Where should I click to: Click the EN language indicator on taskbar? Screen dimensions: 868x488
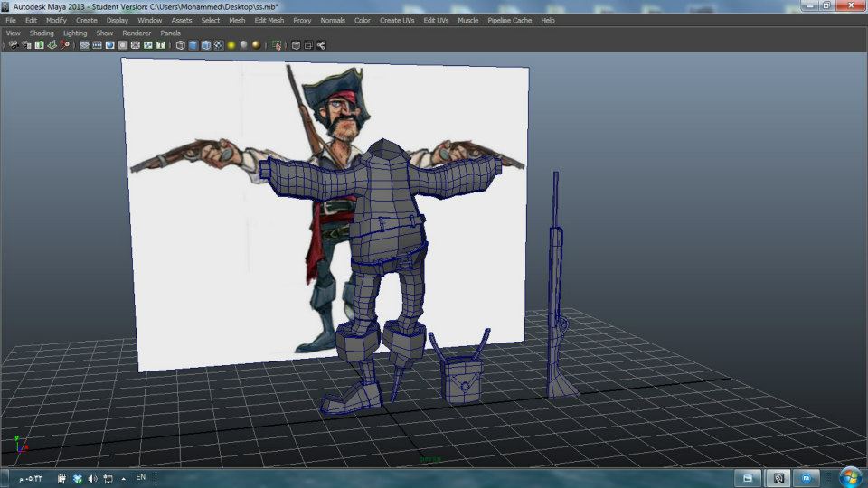pos(140,476)
